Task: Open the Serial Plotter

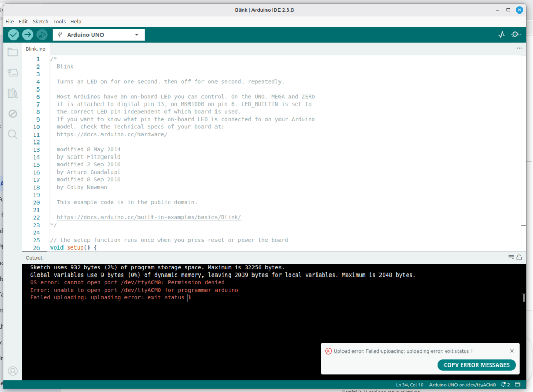Action: (x=501, y=35)
